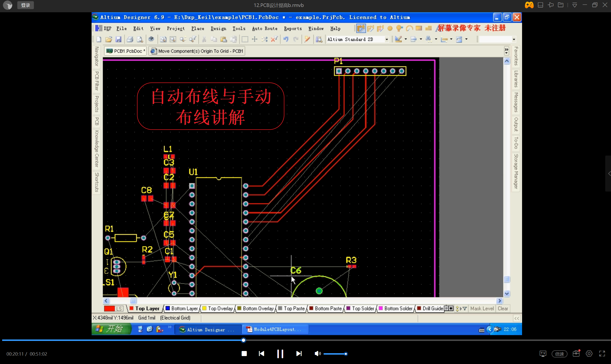Screen dimensions: 611x364
Task: Click the open folder icon in player title bar
Action: point(561,5)
